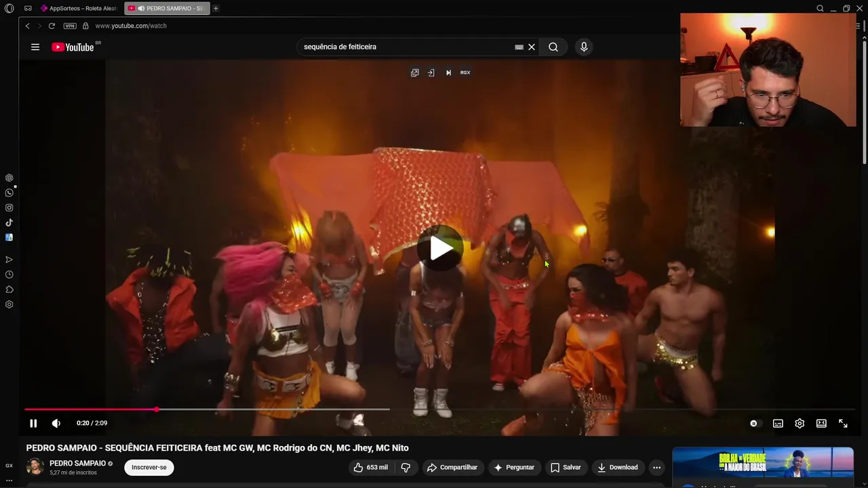Switch to the AppSorteos – Roleta tab
The width and height of the screenshot is (868, 488).
pos(79,8)
